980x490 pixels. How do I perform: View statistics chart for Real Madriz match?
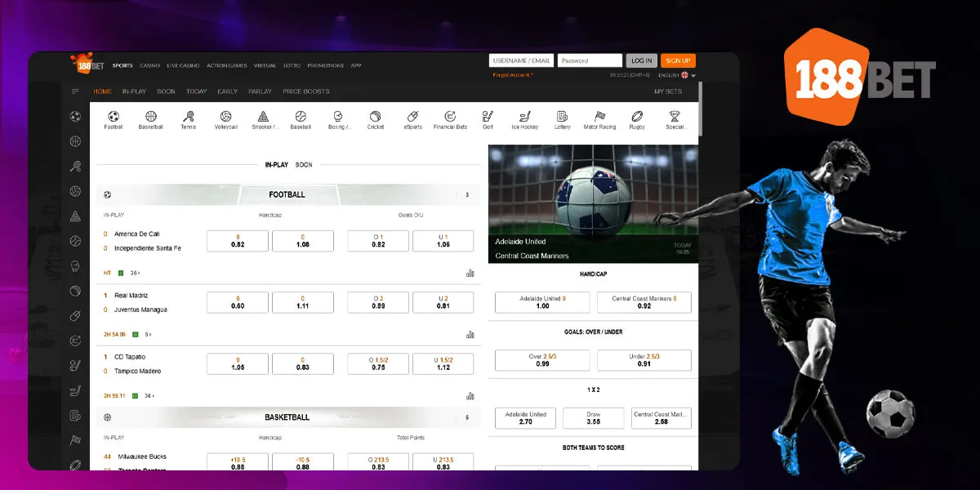(470, 334)
